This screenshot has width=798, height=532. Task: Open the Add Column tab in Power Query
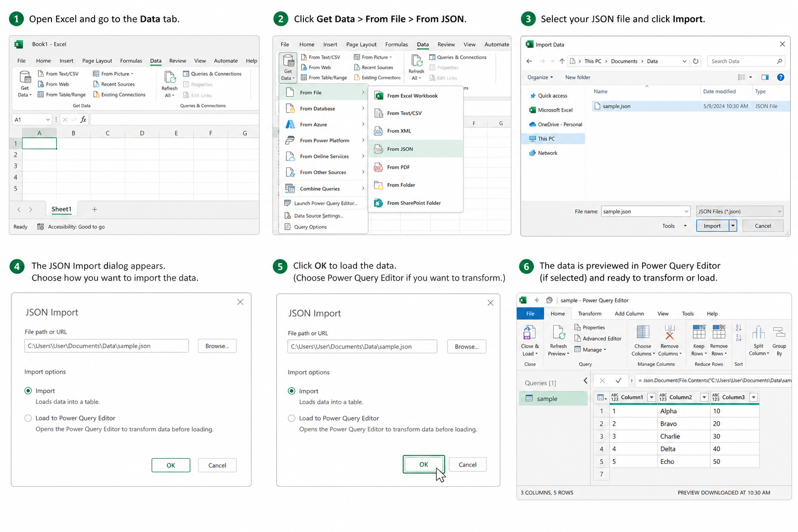coord(629,314)
